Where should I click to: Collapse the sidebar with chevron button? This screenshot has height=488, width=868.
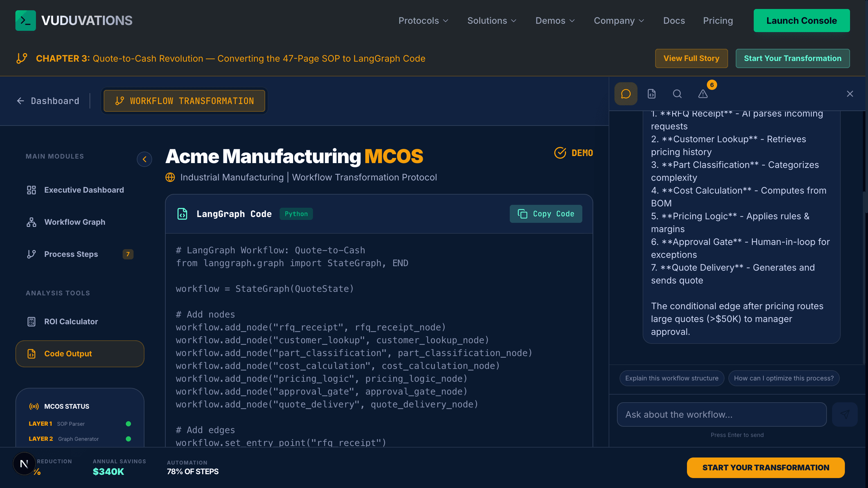click(x=144, y=159)
